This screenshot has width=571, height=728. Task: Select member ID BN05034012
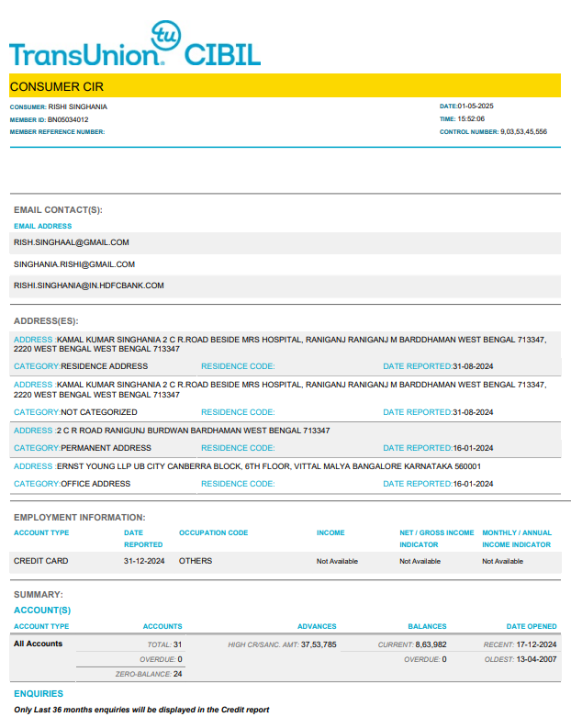pyautogui.click(x=68, y=119)
